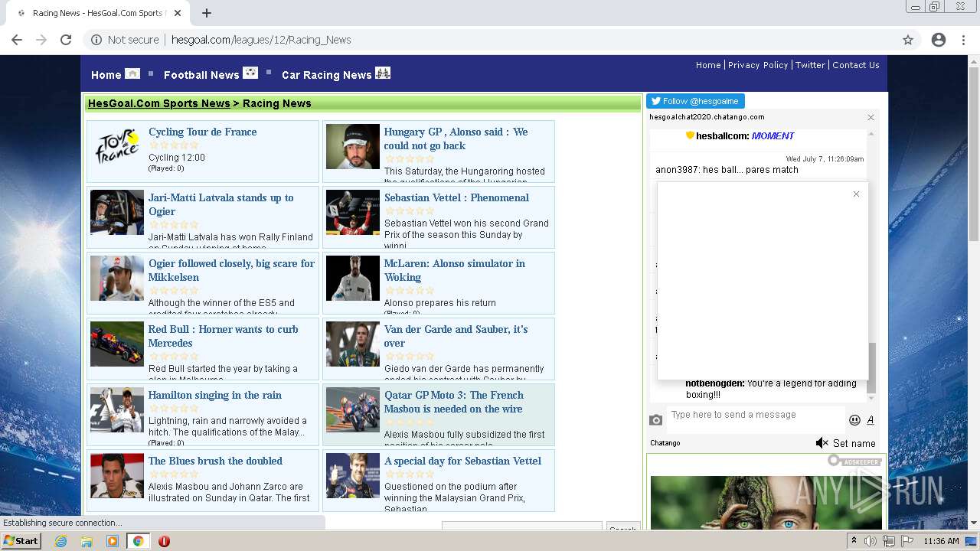Image resolution: width=980 pixels, height=551 pixels.
Task: Open Qatar GP Moto 3 article
Action: [454, 402]
